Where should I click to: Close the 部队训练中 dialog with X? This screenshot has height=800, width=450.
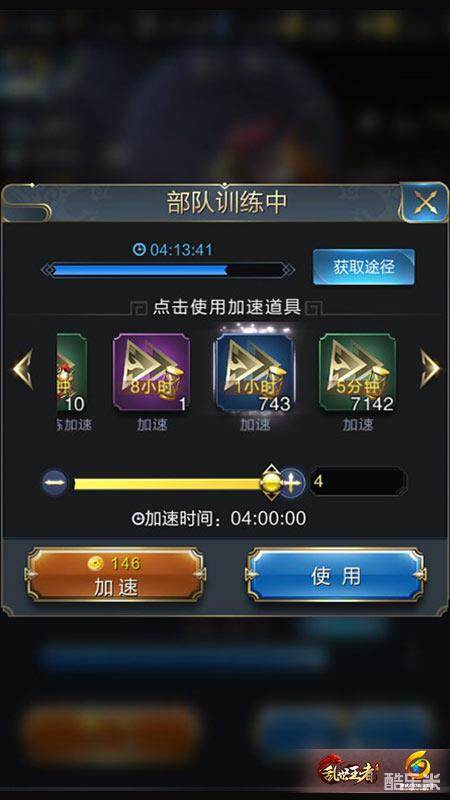[425, 204]
